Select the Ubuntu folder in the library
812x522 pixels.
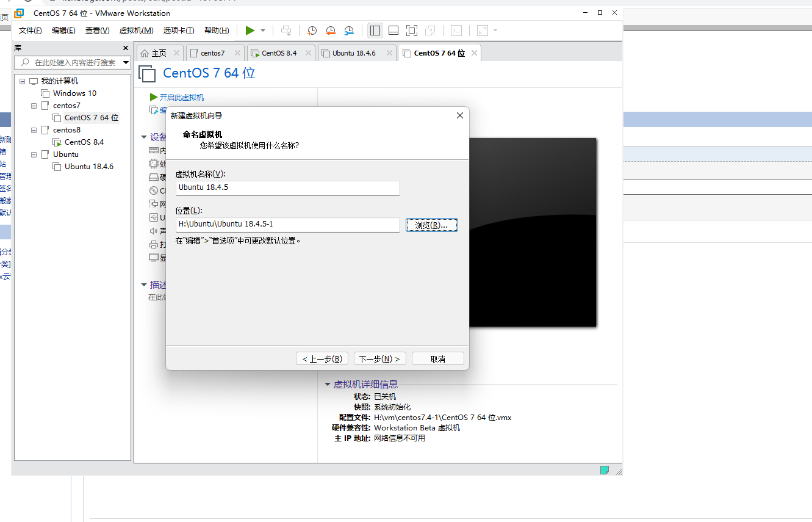pos(65,154)
